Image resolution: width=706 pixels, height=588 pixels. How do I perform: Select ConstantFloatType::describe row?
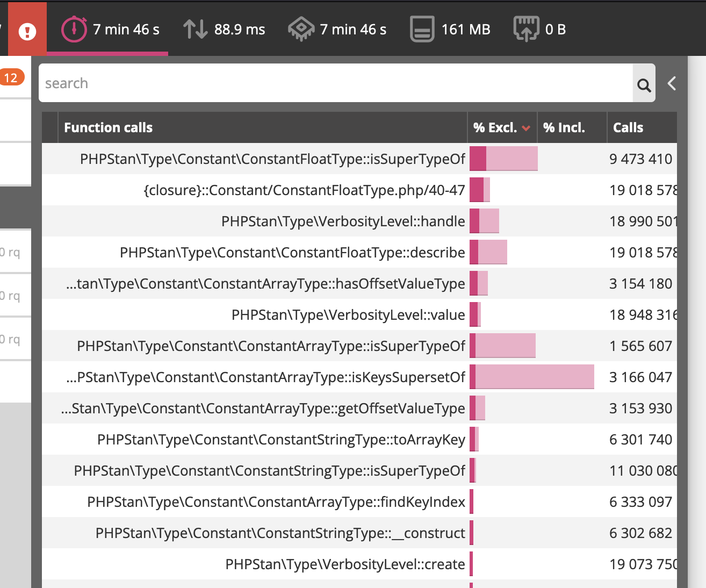359,252
